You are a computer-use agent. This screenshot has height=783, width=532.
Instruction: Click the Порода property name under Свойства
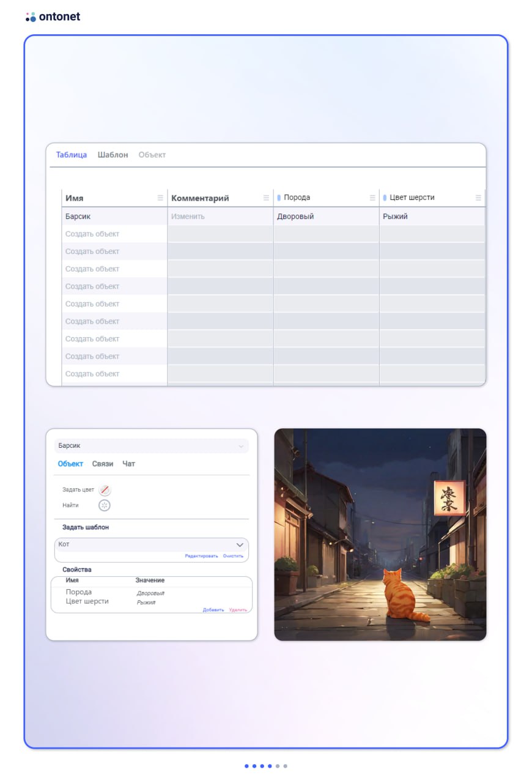click(x=79, y=592)
